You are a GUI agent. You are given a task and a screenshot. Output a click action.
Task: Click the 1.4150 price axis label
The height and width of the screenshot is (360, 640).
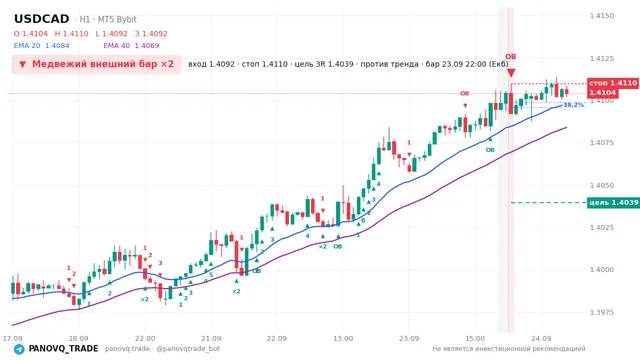click(x=602, y=16)
